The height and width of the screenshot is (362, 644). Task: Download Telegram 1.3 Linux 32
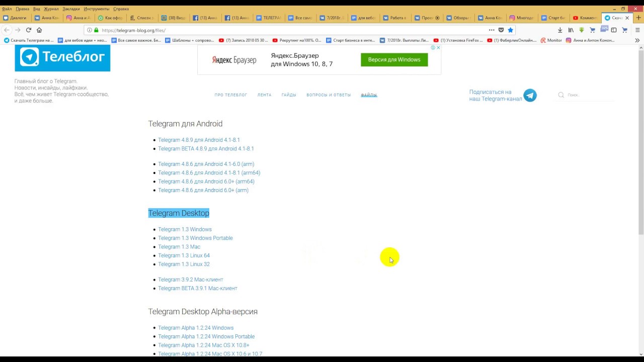184,264
